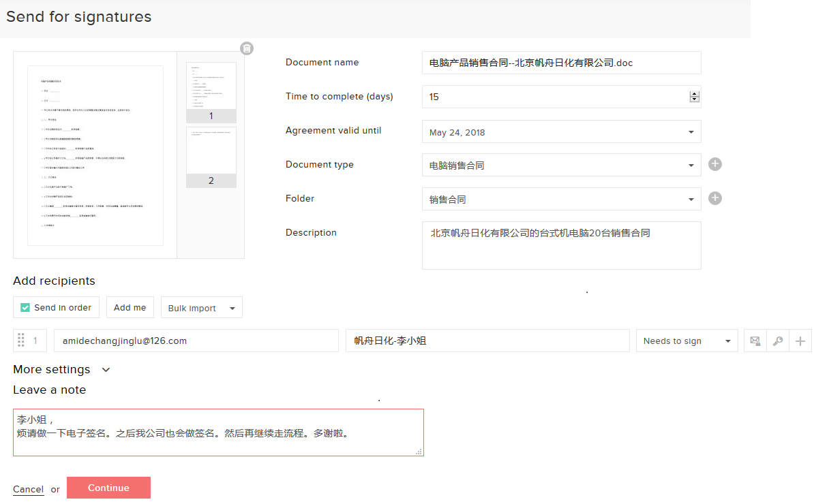Click the Add me button
Image resolution: width=816 pixels, height=504 pixels.
[130, 307]
